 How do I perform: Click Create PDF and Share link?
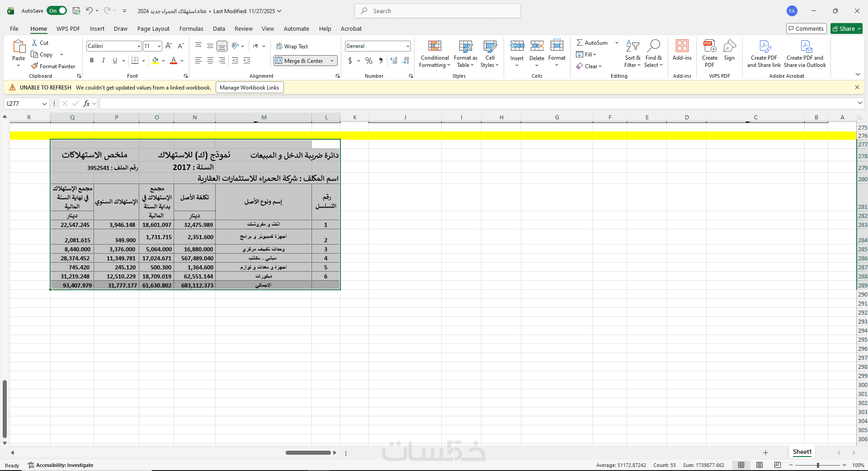click(764, 54)
